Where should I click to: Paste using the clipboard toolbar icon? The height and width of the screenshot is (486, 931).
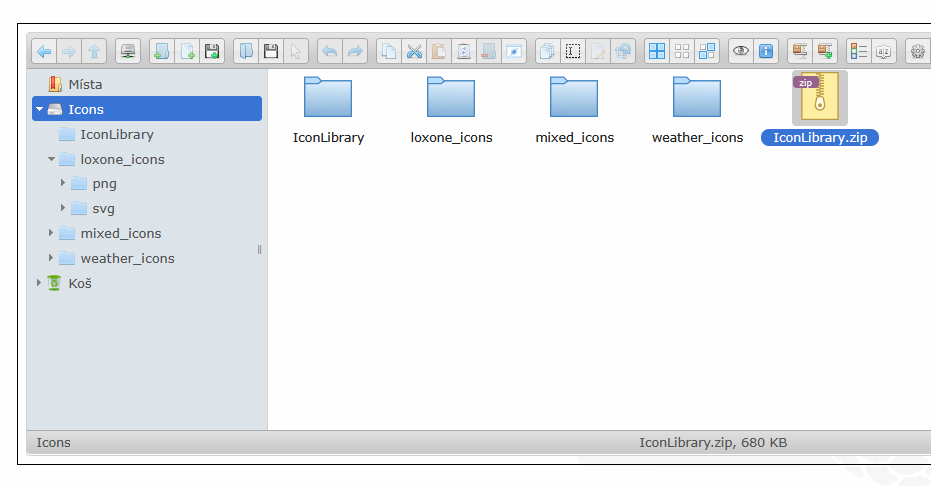tap(439, 52)
